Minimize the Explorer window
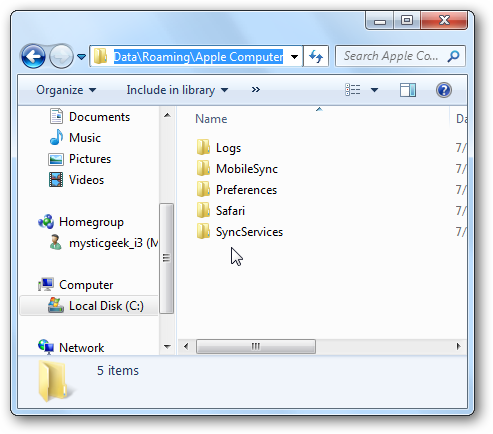Screen dimensions: 493x434 pos(380,21)
